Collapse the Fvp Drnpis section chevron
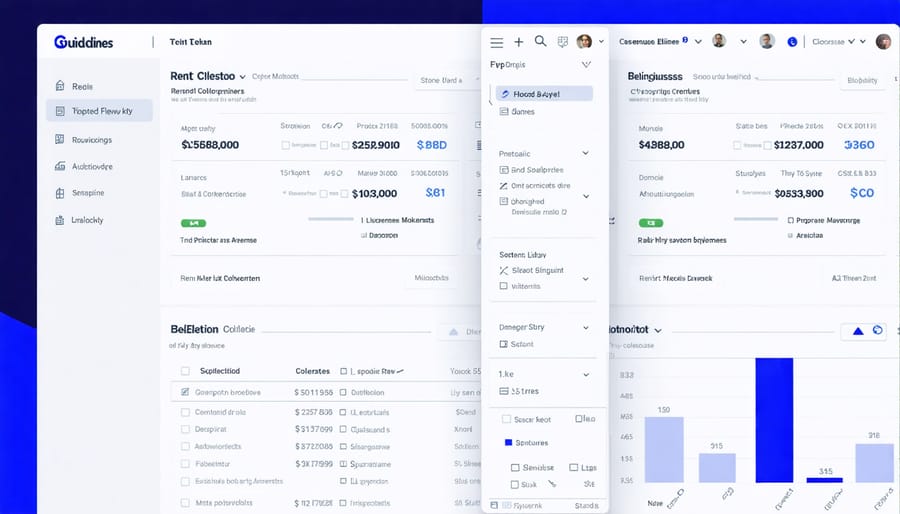 coord(586,64)
